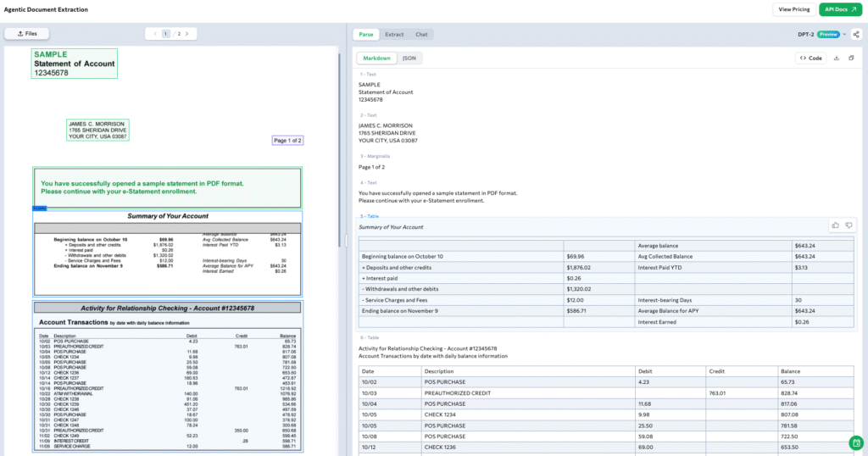Switch output view to JSON
This screenshot has width=868, height=456.
click(409, 58)
